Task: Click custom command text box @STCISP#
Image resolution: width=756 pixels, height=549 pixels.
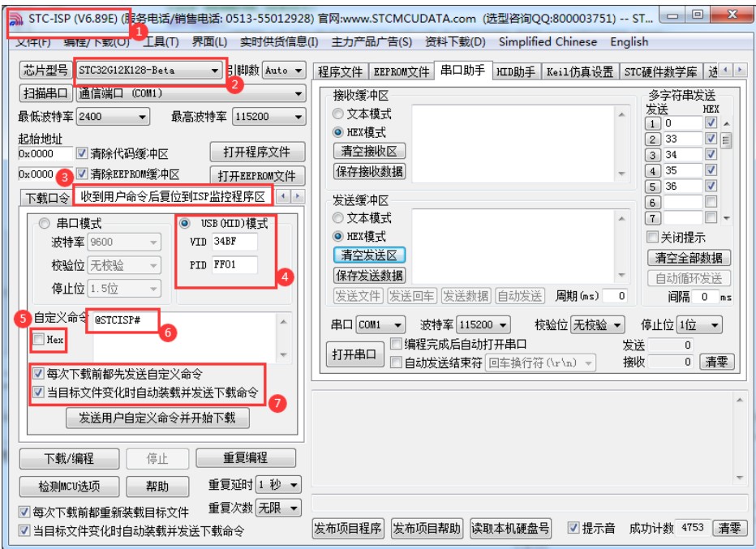Action: click(x=185, y=337)
